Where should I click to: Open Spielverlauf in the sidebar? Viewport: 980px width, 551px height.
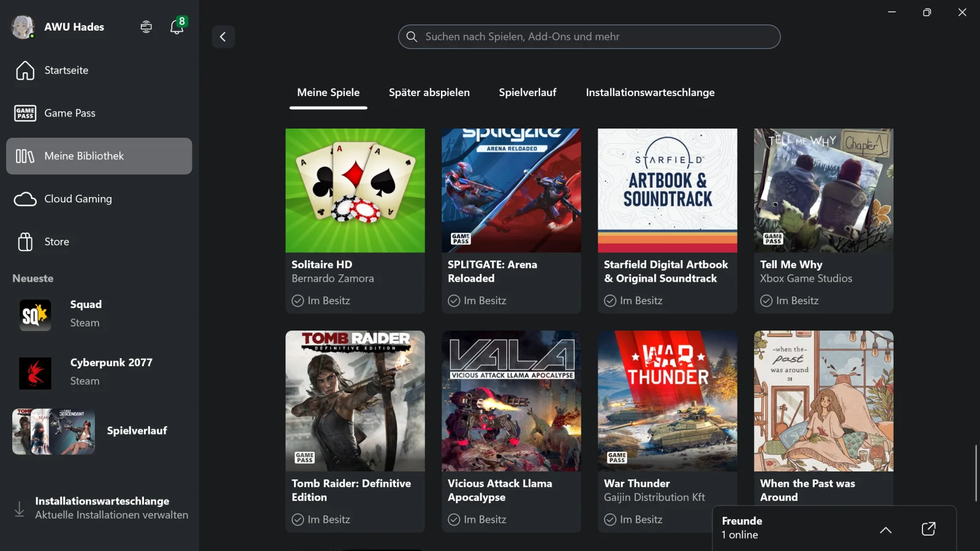[99, 432]
